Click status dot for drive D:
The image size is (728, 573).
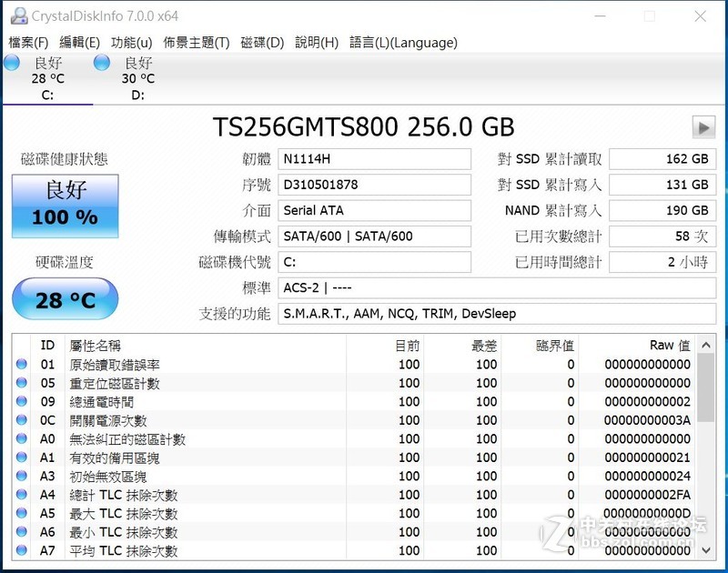(x=102, y=63)
